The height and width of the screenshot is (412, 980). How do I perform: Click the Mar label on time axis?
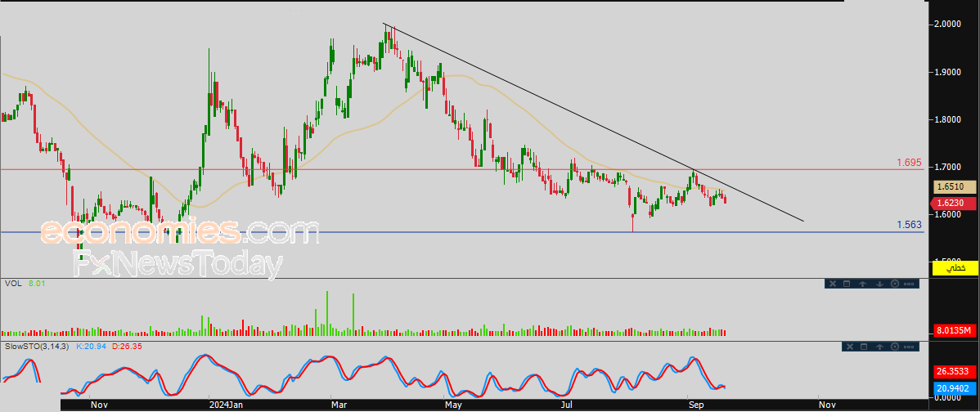click(x=340, y=405)
